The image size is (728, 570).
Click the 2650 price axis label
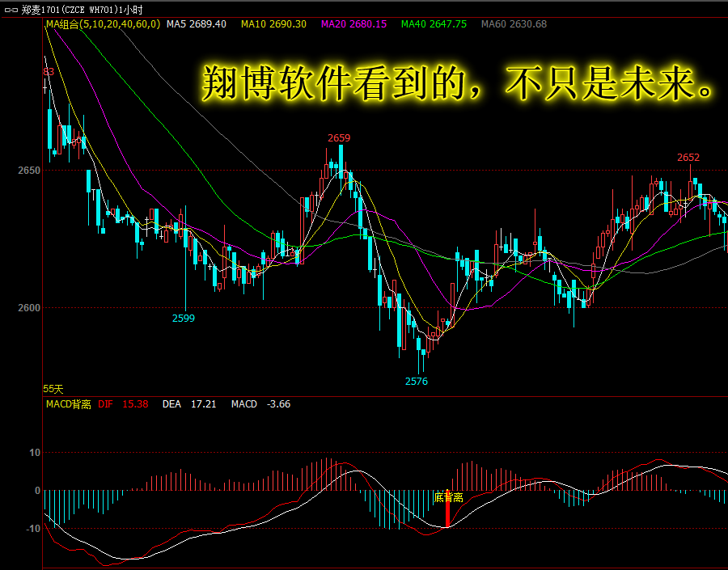tap(29, 171)
